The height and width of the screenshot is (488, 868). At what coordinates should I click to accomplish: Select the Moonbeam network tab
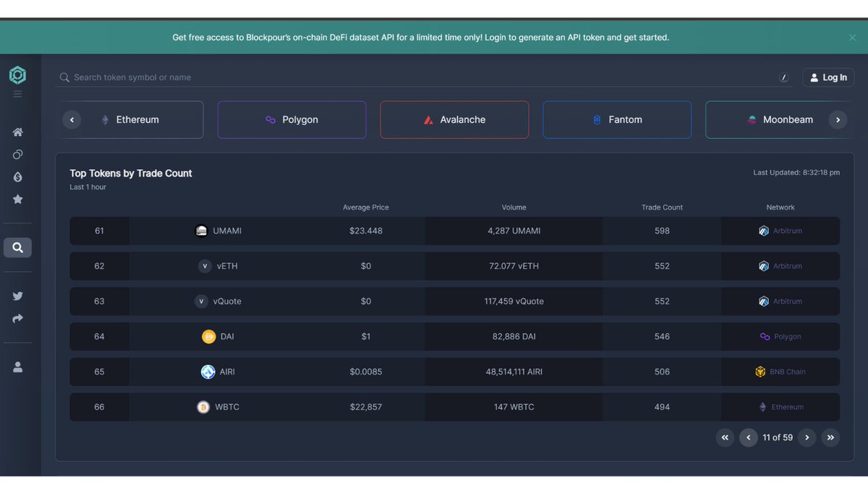click(780, 119)
